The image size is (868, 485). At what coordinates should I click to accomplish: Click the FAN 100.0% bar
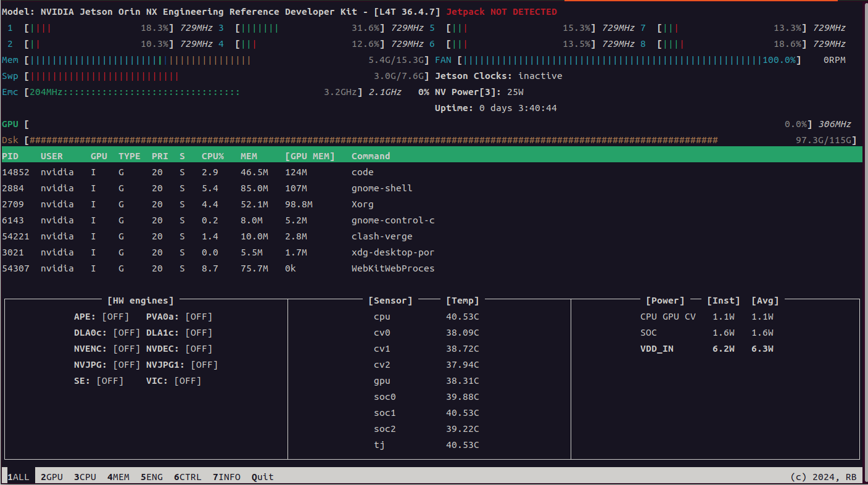[x=629, y=60]
